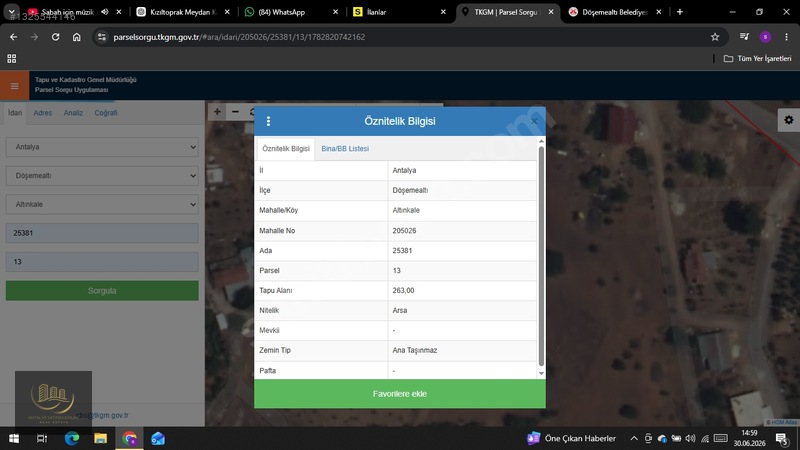Screen dimensions: 800x450
Task: Expand the Altınkale neighborhood dropdown
Action: (102, 204)
